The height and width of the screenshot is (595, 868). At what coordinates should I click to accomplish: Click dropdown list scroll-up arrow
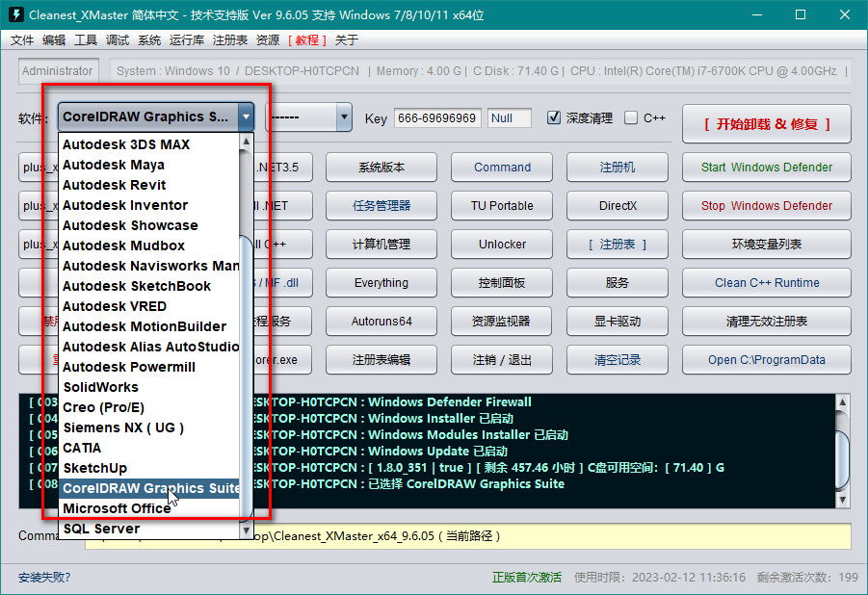[x=247, y=142]
